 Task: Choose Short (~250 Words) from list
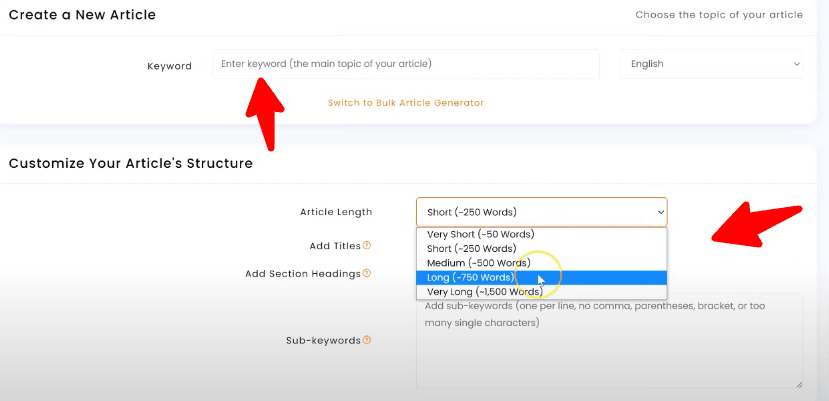[x=471, y=248]
